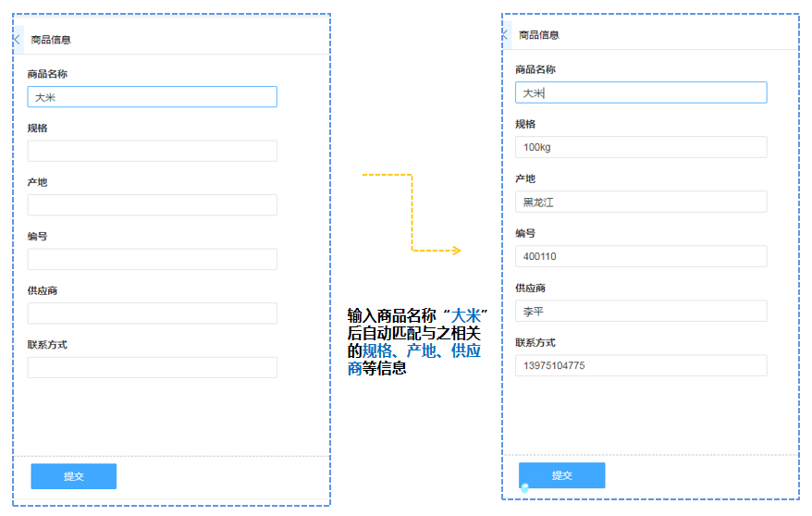Click the 联系方式 field with 13975104775

(640, 365)
